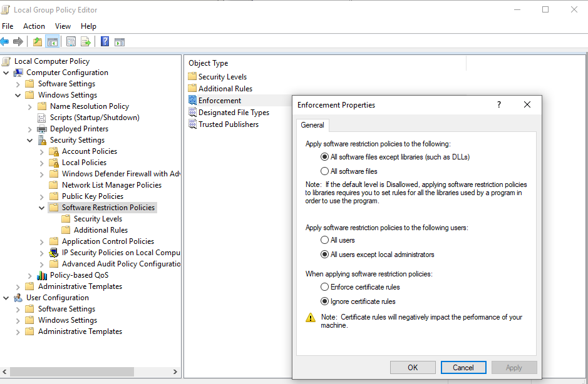Click the Export List toolbar icon
Screen dimensions: 588x384
coord(86,41)
